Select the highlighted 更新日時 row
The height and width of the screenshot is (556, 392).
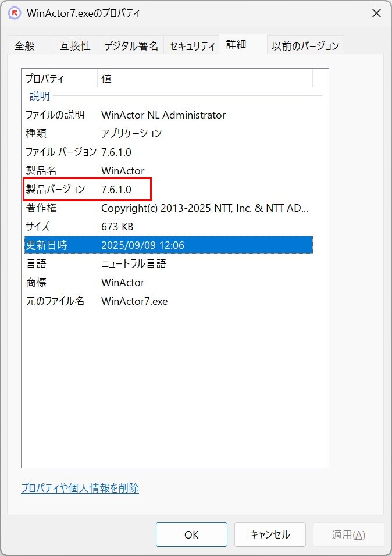pyautogui.click(x=169, y=245)
